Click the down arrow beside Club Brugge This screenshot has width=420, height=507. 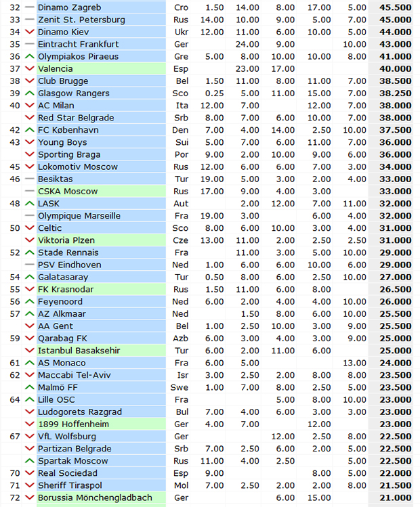coord(29,81)
